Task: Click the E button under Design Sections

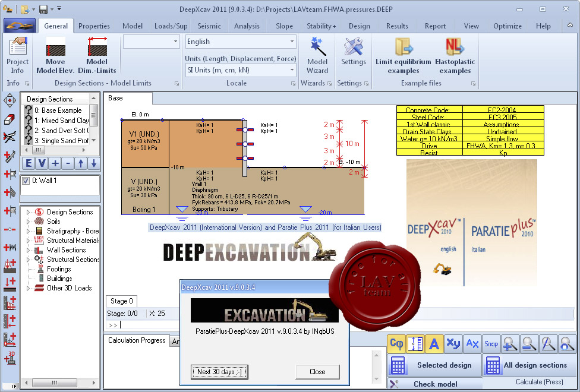Action: coord(29,163)
